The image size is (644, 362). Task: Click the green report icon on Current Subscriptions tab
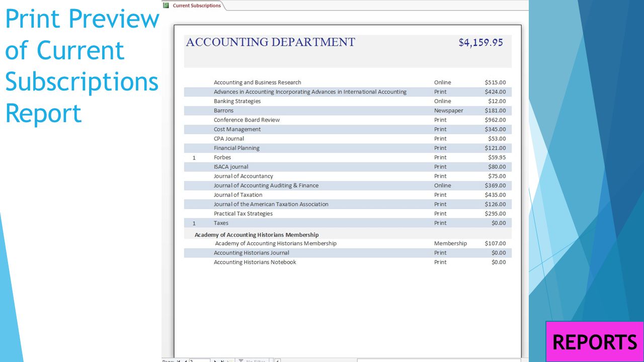tap(167, 5)
